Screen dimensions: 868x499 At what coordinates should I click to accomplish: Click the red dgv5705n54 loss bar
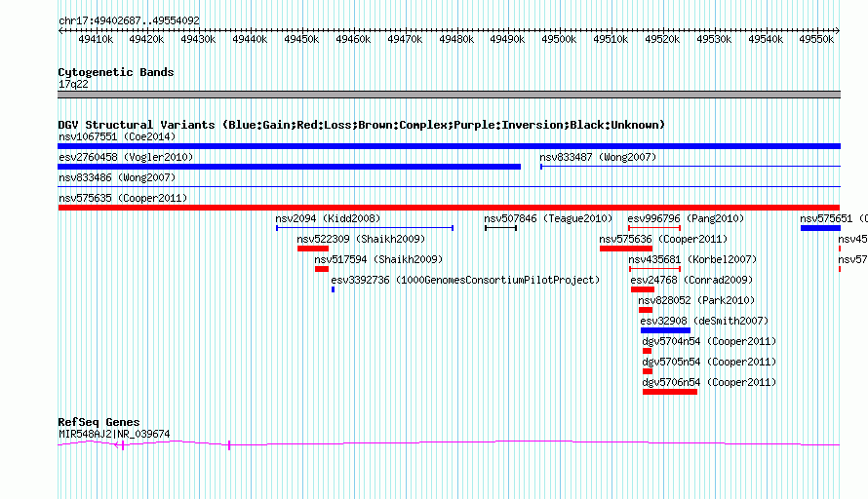(x=648, y=371)
